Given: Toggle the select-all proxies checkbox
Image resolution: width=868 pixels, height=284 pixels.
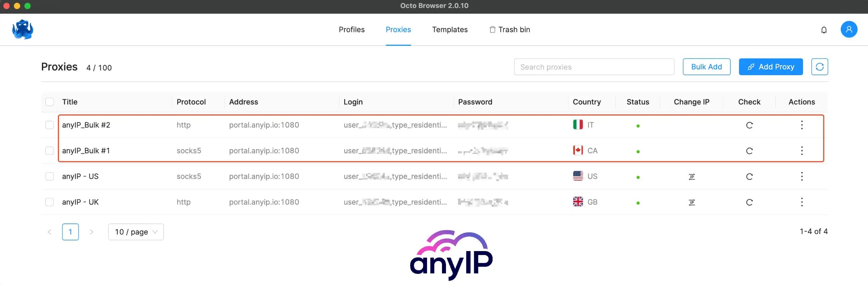Looking at the screenshot, I should coord(50,102).
